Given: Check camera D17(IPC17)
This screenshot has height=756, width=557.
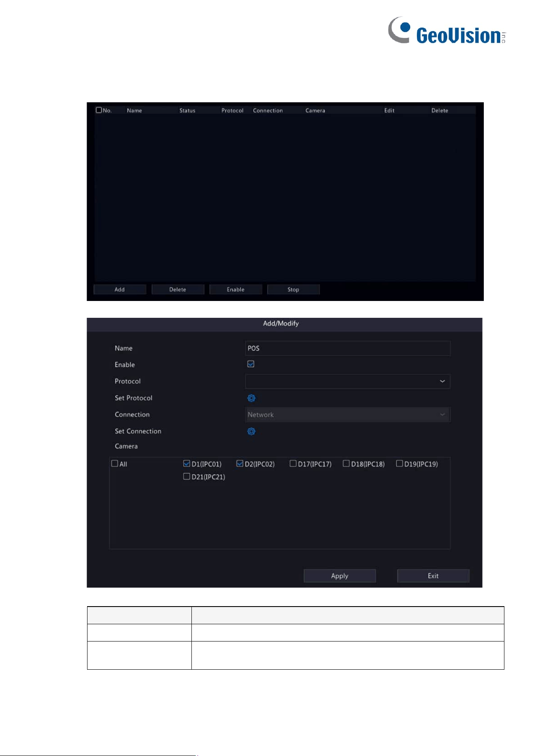Looking at the screenshot, I should tap(293, 463).
